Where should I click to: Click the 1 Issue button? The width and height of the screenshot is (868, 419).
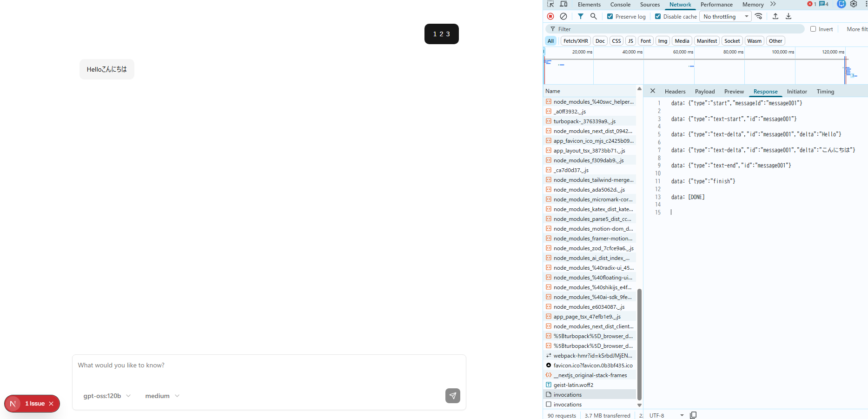coord(35,404)
